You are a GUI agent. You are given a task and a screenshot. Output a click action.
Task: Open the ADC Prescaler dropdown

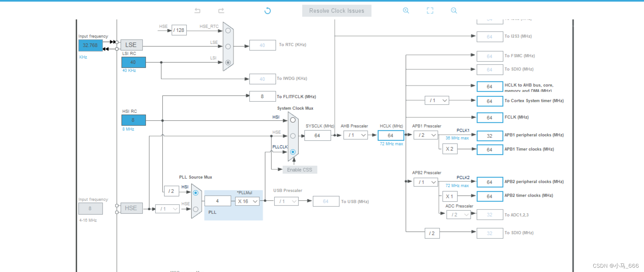(458, 215)
